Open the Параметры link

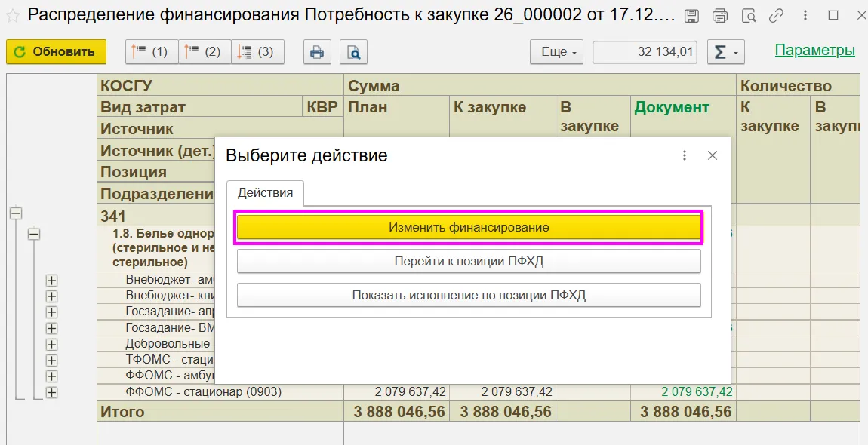click(x=815, y=51)
